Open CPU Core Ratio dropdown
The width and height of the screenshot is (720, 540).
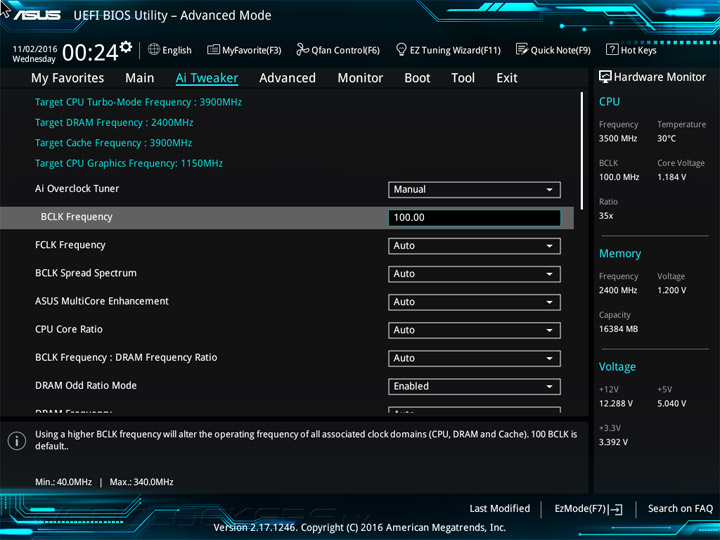coord(474,330)
